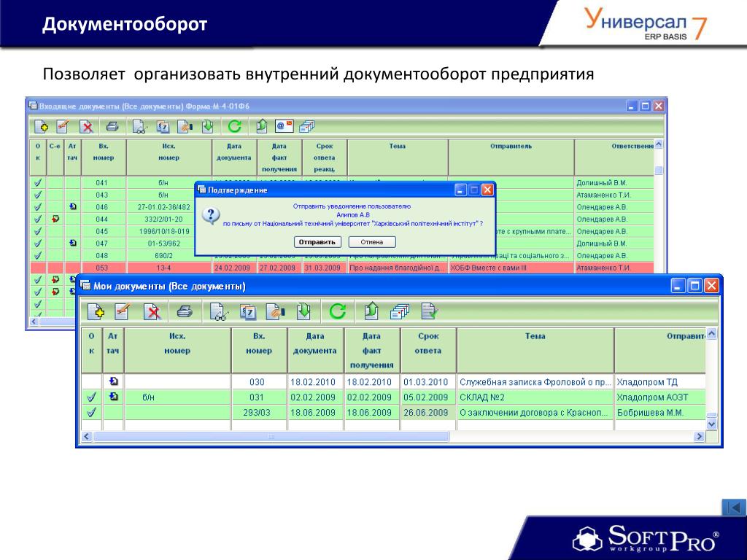
Task: Upload arrow icon in Входящие документы toolbar
Action: pyautogui.click(x=262, y=126)
